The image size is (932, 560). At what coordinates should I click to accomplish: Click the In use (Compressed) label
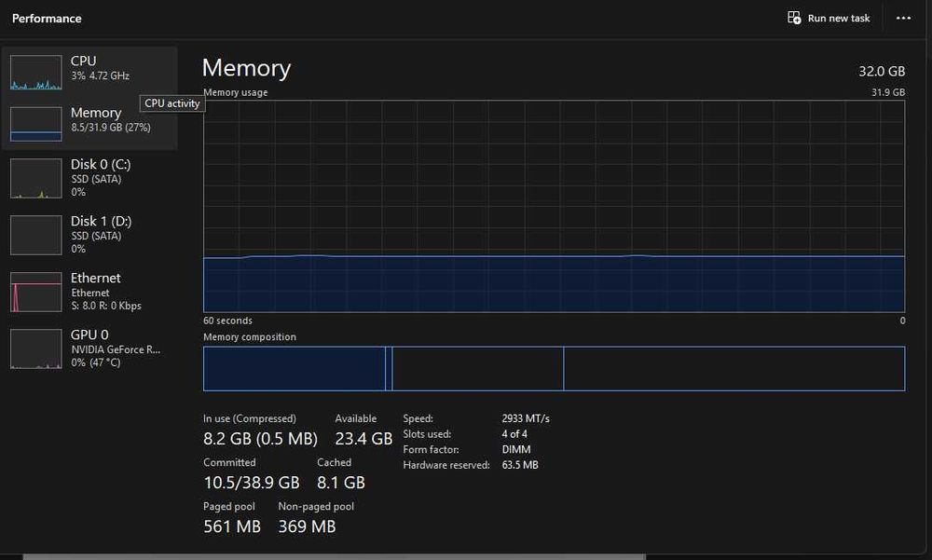(x=250, y=418)
